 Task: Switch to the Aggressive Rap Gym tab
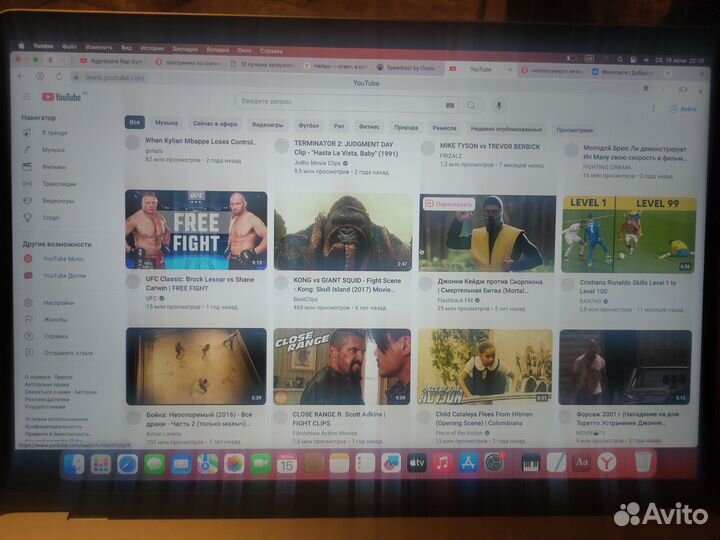click(112, 61)
